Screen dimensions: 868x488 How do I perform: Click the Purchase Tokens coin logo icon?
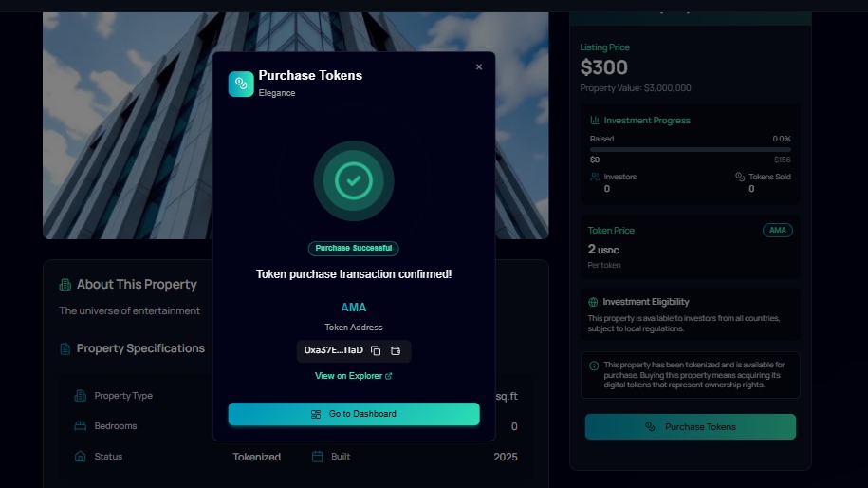coord(241,84)
